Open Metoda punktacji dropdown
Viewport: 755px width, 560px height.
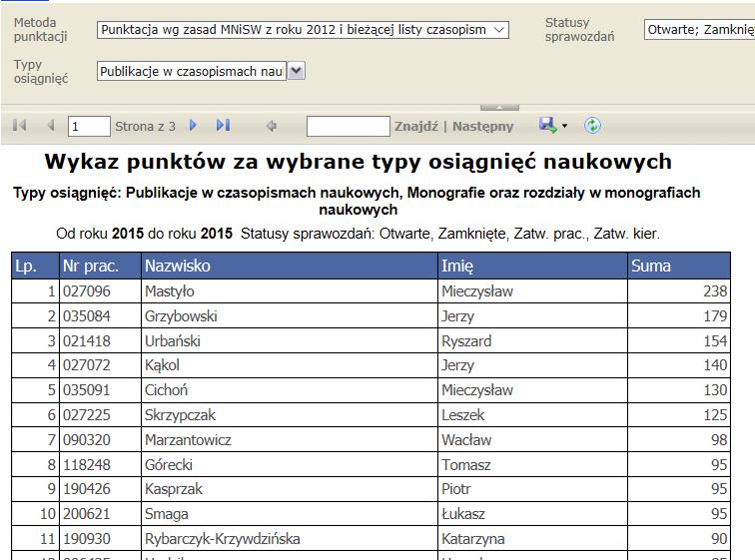[303, 30]
